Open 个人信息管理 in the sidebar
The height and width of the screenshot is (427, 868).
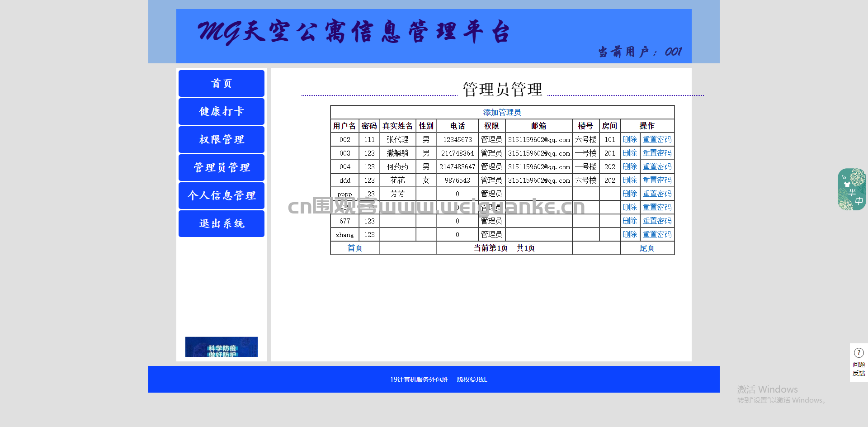click(222, 195)
